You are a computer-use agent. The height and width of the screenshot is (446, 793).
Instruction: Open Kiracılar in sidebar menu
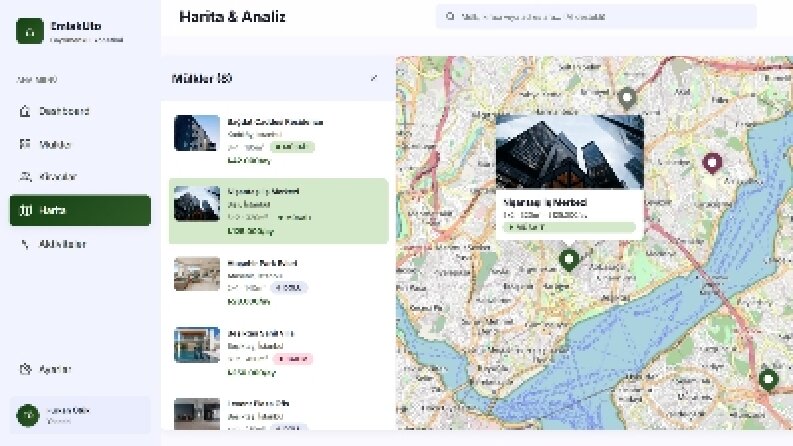[x=80, y=176]
